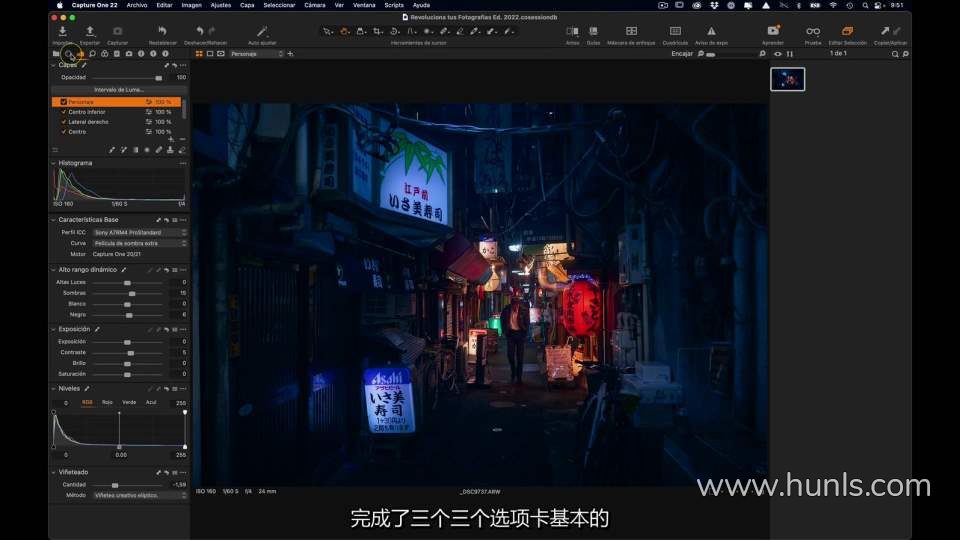Switch to multi-view grid viewer mode
The height and width of the screenshot is (540, 960).
coord(199,54)
